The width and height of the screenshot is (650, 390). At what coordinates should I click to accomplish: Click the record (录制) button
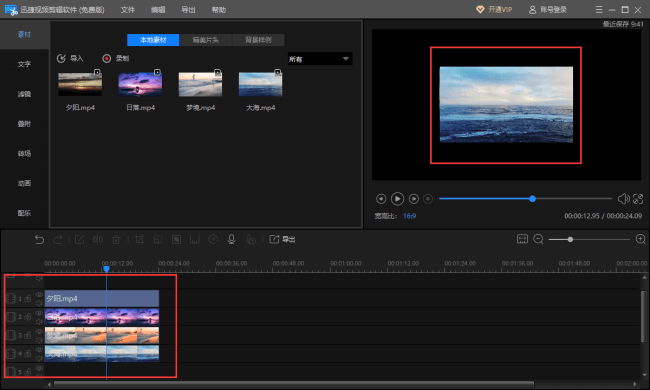coord(116,58)
